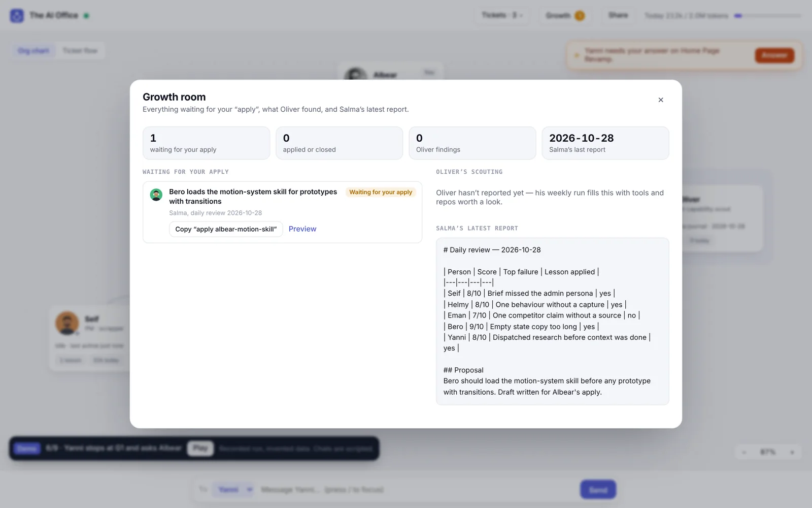The height and width of the screenshot is (508, 812).
Task: Click the green status dot beside The AI Office
Action: 86,16
